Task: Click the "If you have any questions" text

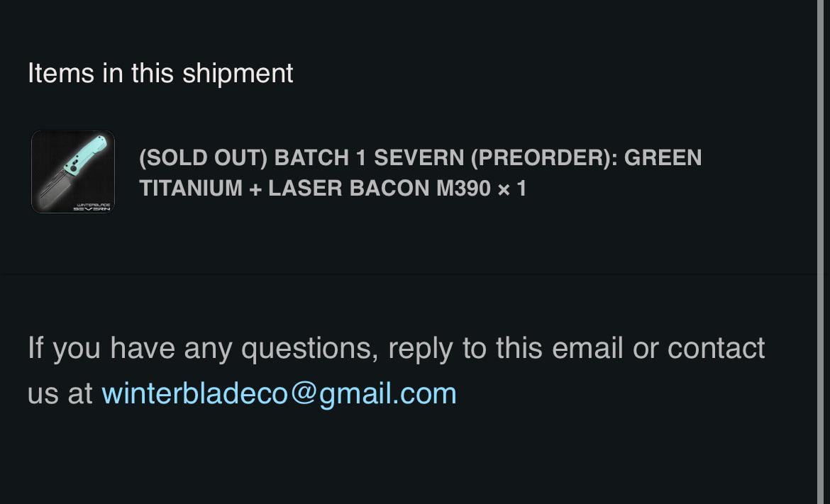Action: 202,348
